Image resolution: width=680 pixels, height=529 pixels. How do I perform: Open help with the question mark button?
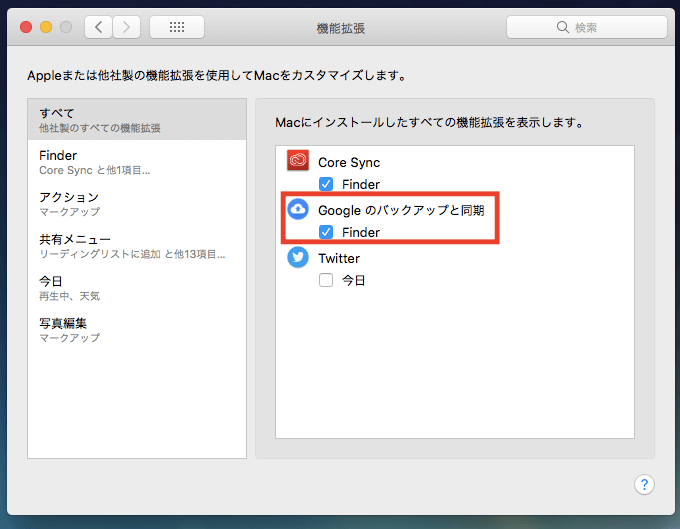[644, 484]
